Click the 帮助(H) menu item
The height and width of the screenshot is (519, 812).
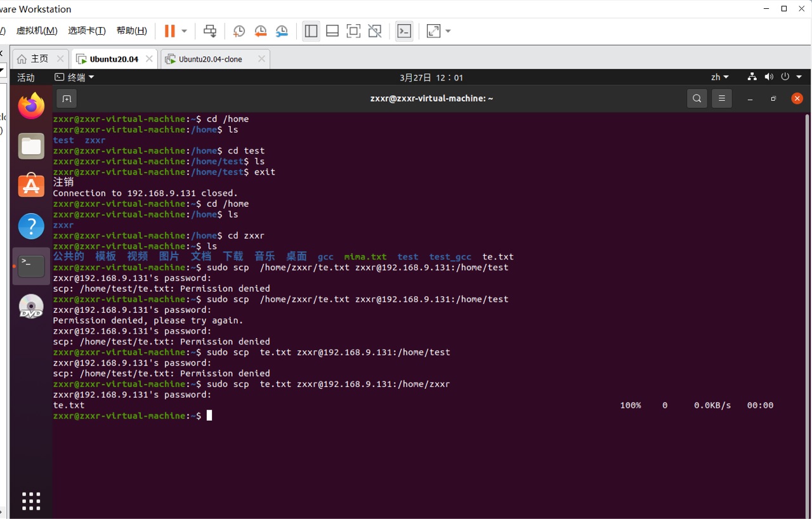pos(131,30)
